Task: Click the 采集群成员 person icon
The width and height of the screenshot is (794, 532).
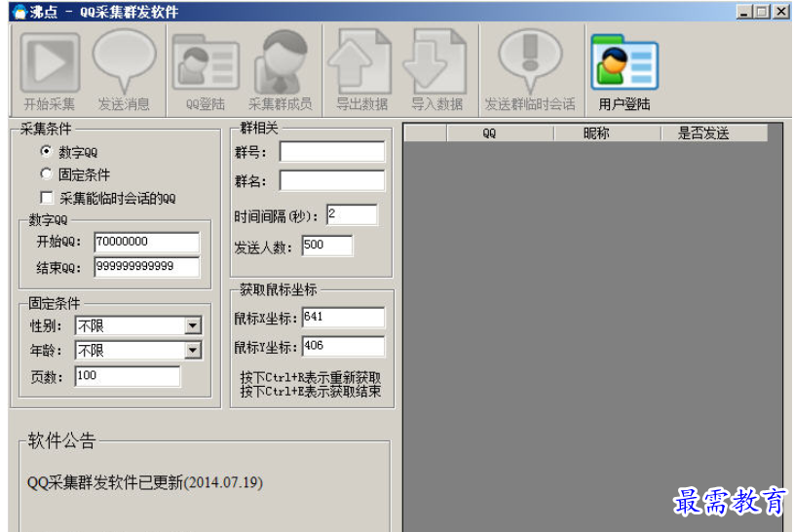Action: [x=281, y=61]
